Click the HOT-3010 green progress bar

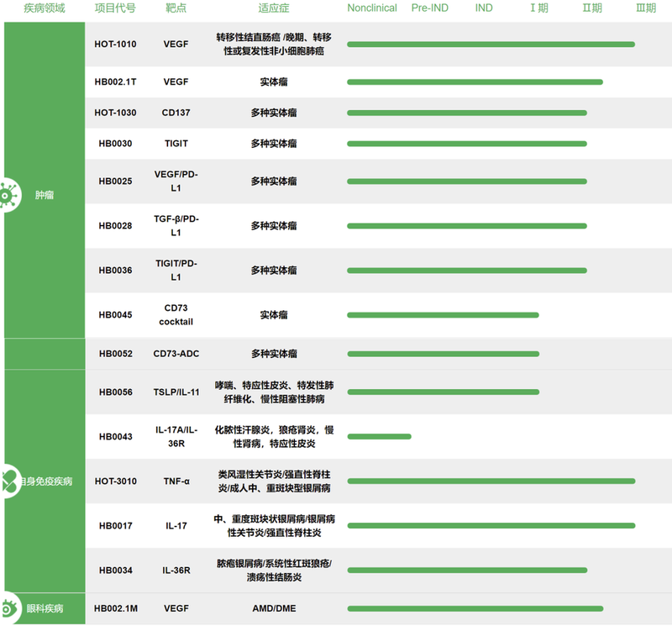click(491, 481)
